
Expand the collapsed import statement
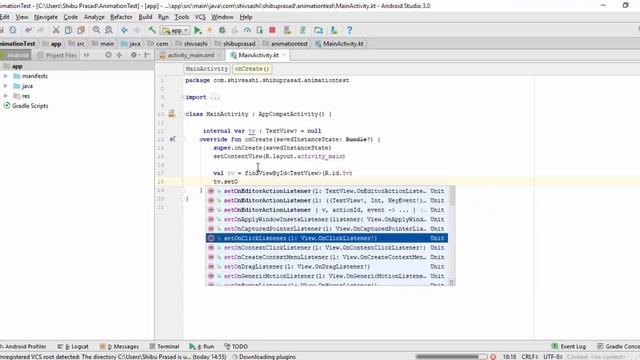(215, 97)
